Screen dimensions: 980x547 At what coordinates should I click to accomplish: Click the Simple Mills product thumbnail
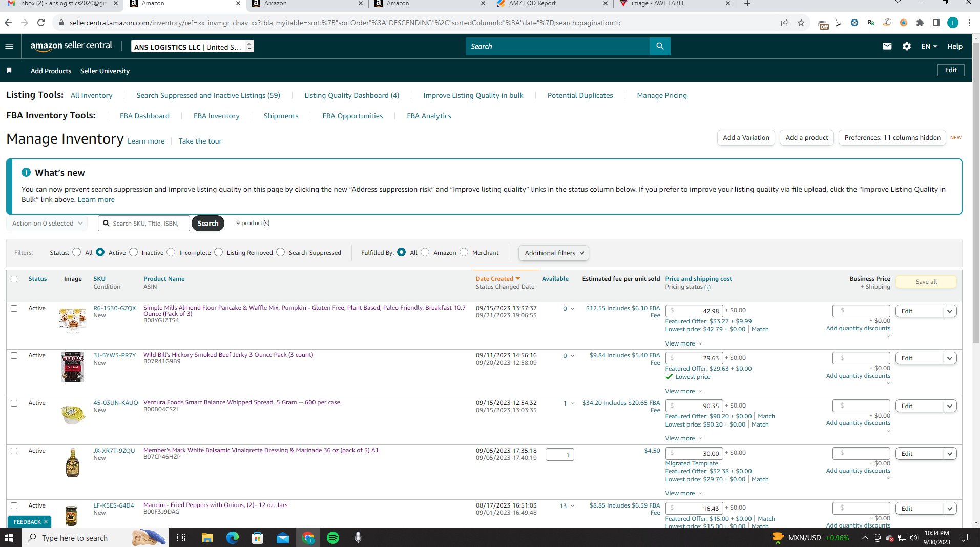[73, 320]
